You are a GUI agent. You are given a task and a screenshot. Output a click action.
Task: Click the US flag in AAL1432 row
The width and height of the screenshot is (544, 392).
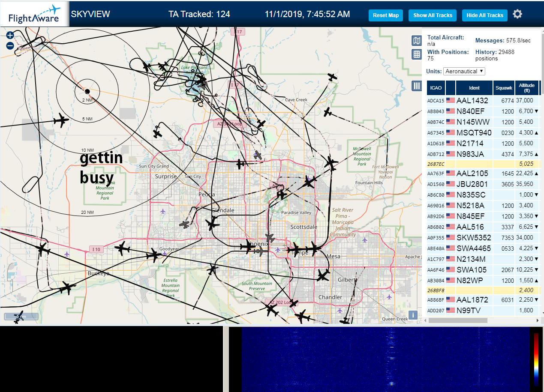451,100
